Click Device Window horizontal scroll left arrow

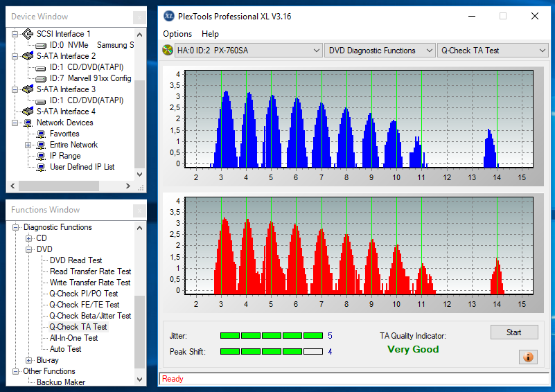click(12, 186)
